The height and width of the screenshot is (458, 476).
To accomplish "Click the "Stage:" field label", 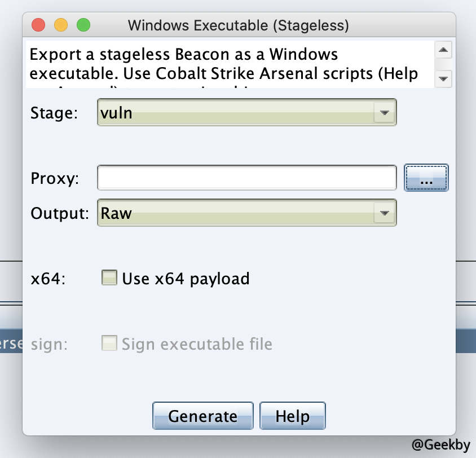I will pyautogui.click(x=54, y=113).
